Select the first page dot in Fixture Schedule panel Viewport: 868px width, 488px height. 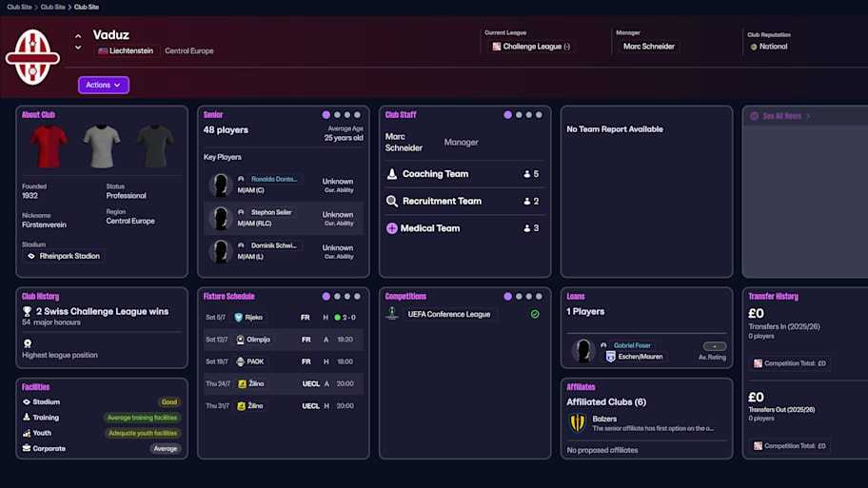click(x=326, y=297)
